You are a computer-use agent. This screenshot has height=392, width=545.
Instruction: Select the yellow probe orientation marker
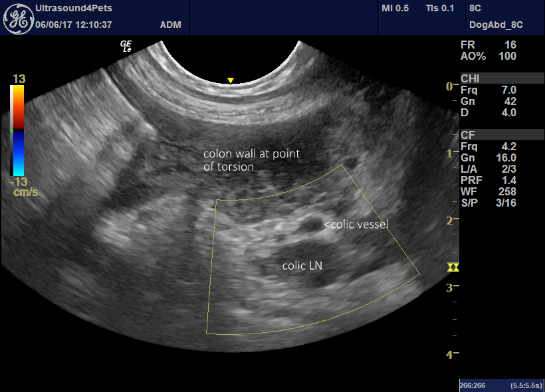pyautogui.click(x=230, y=79)
